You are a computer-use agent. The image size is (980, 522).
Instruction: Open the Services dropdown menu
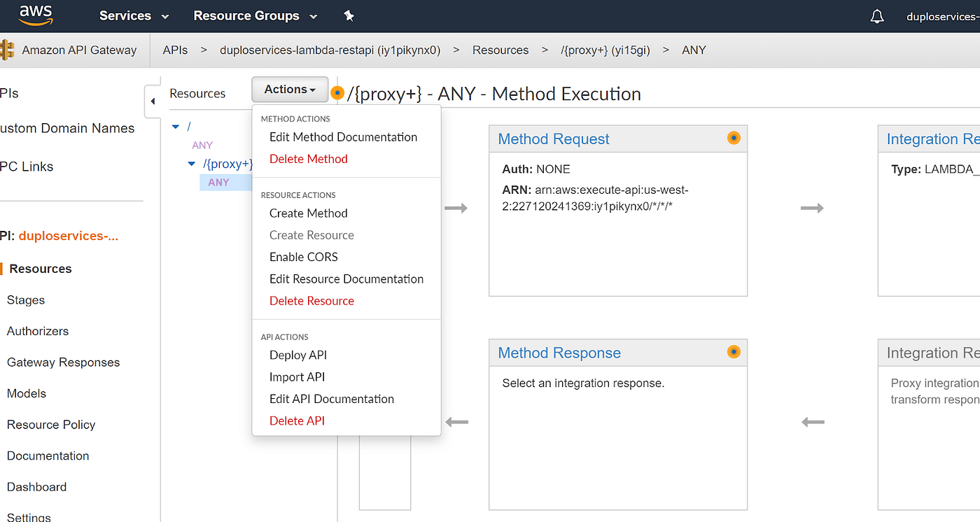point(134,15)
